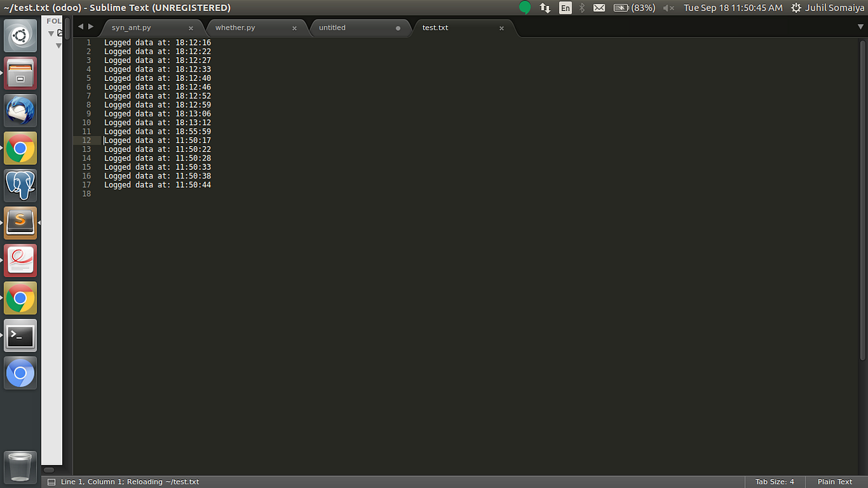Click the muted volume speaker icon

668,8
